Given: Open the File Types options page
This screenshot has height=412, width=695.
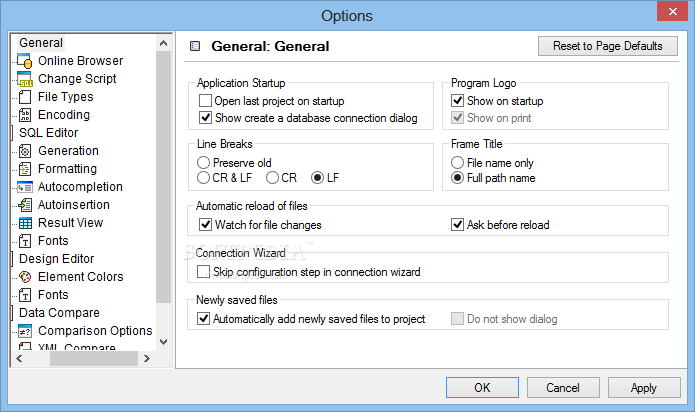Looking at the screenshot, I should [66, 97].
